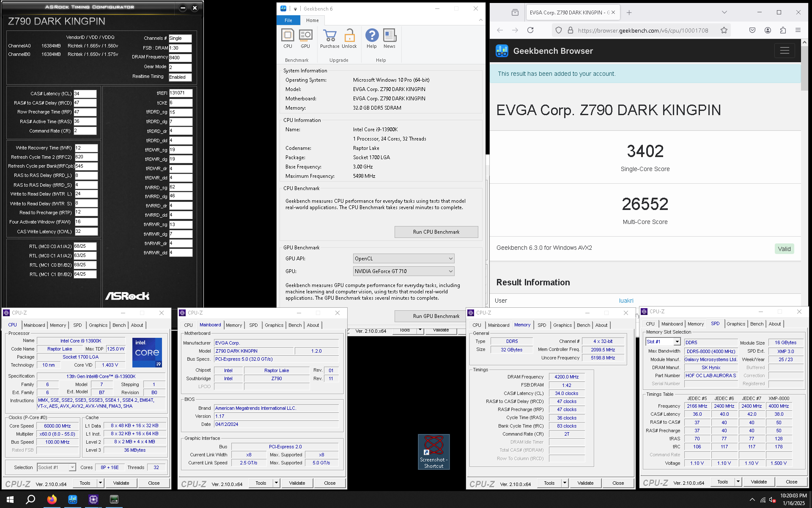This screenshot has width=812, height=508.
Task: Expand Tools dropdown arrow in CPU-Z Memory window
Action: (x=565, y=483)
